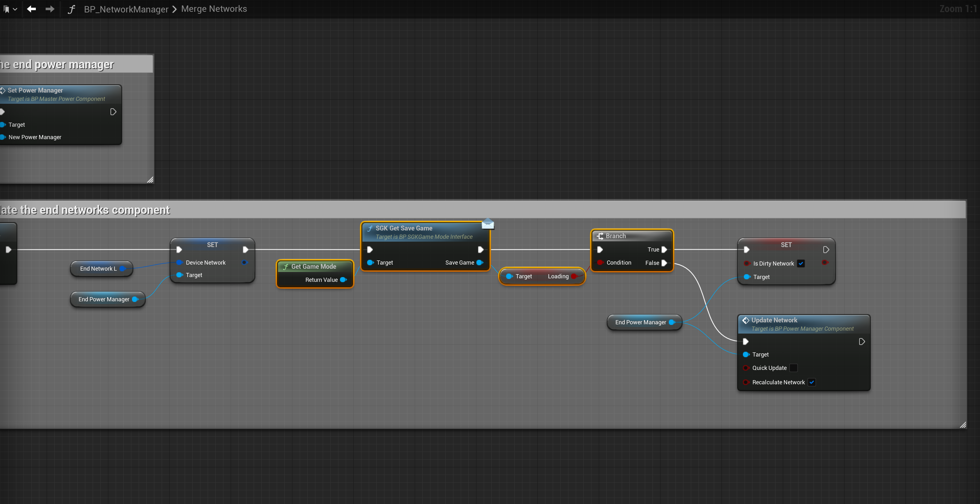Click the back navigation arrow
Screen dimensions: 980x504
pos(32,9)
